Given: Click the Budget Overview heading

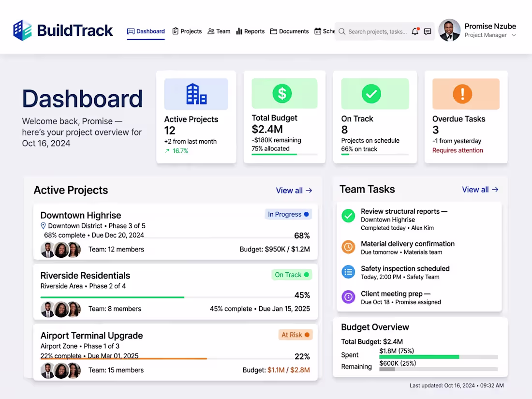Looking at the screenshot, I should [x=375, y=327].
